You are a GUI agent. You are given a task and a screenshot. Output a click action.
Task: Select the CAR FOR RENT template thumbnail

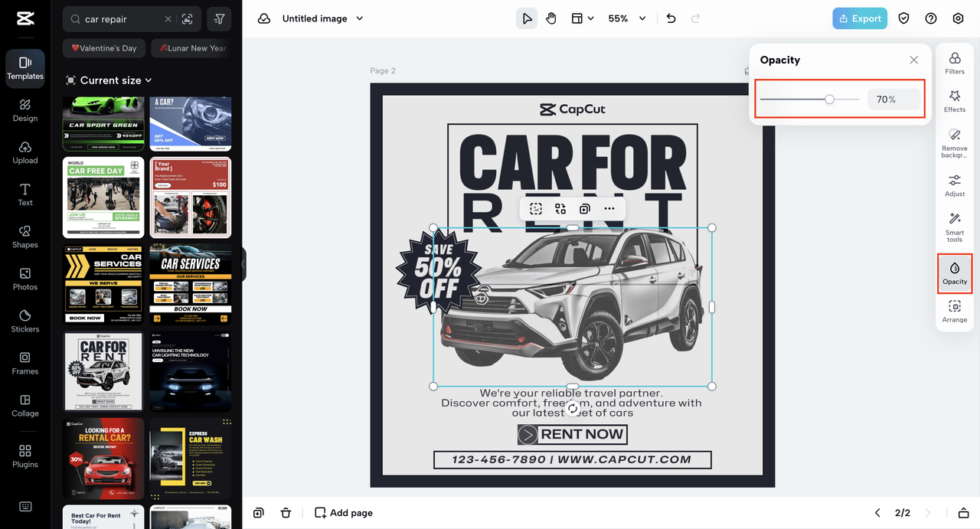[103, 372]
